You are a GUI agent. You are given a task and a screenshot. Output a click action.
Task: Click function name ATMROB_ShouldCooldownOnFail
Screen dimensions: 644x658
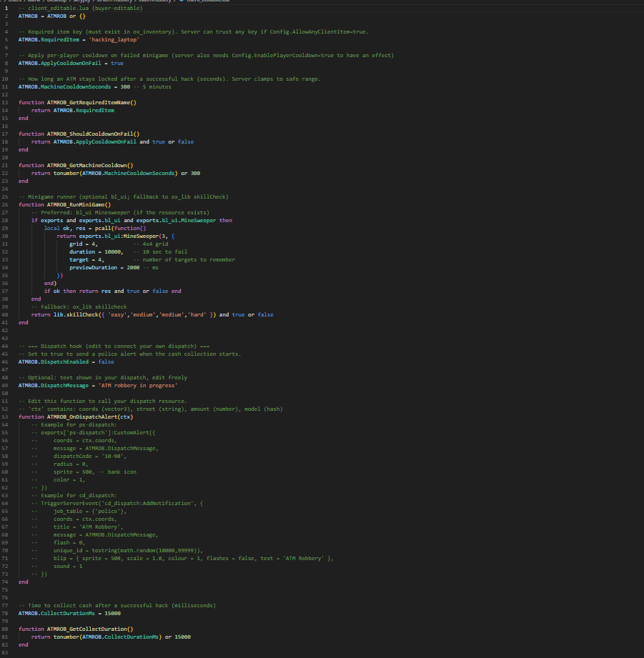tap(91, 134)
